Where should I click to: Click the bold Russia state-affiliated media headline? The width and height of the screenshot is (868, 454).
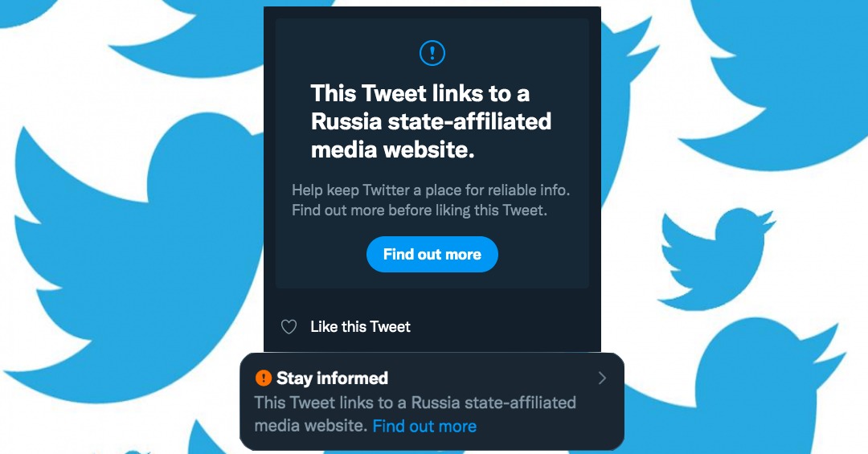431,121
